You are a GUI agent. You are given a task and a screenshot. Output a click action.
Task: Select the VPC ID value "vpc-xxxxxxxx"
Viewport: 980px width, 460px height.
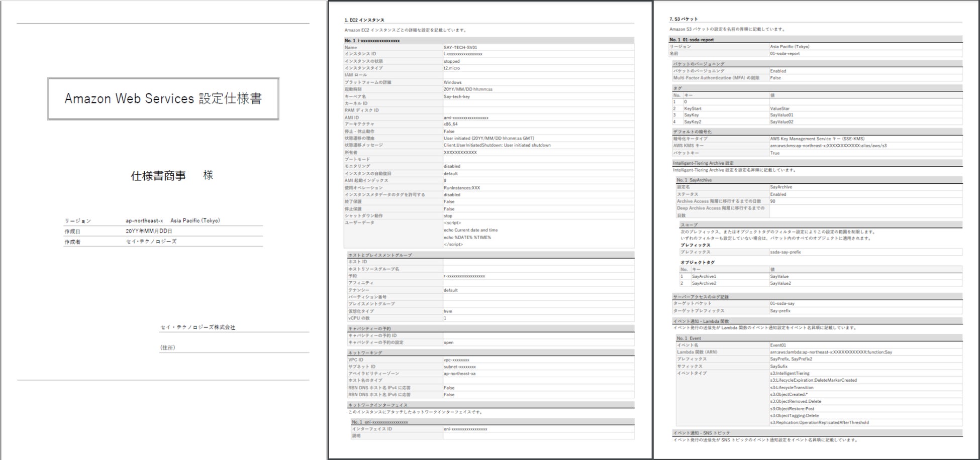click(456, 360)
